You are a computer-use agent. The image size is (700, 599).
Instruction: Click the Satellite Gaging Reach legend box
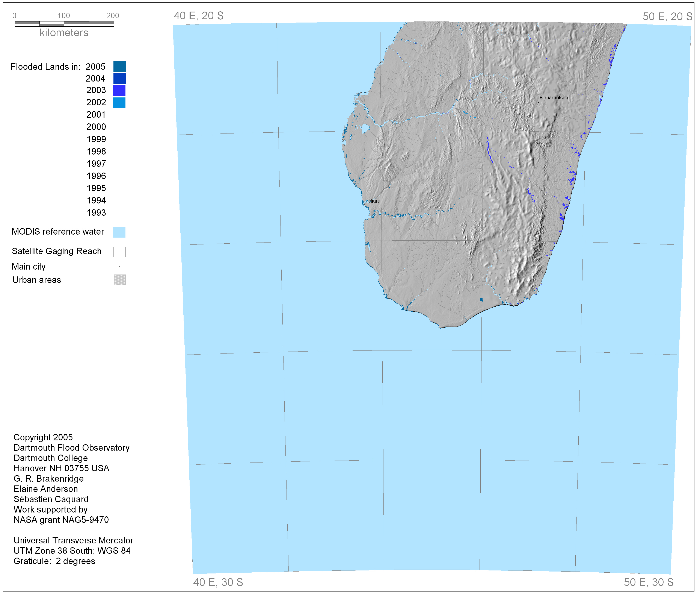(119, 252)
